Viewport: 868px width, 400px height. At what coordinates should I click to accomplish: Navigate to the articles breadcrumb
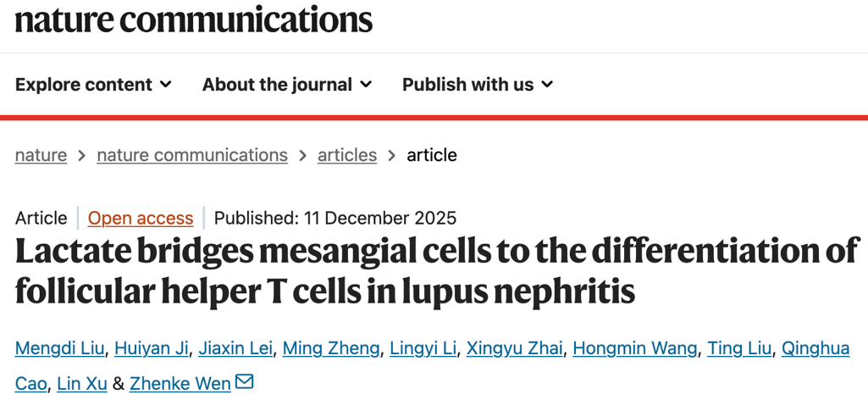pos(347,155)
